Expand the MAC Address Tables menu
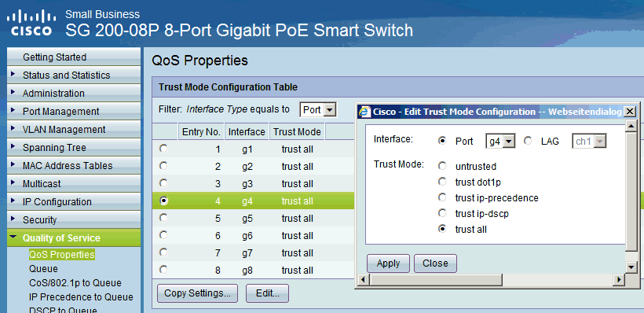This screenshot has width=644, height=313. (x=74, y=166)
